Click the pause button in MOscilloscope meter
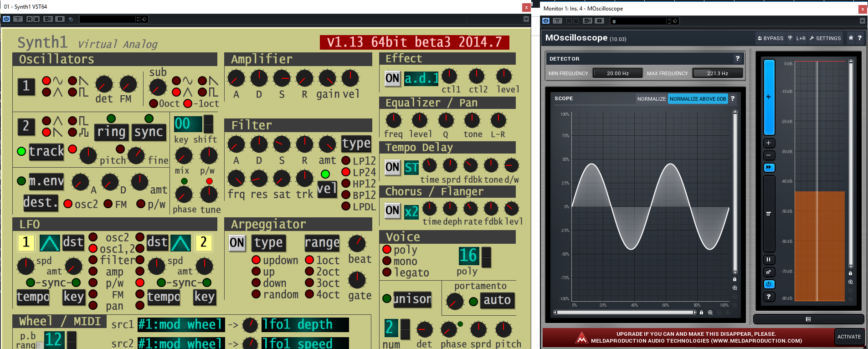868x349 pixels. [769, 260]
